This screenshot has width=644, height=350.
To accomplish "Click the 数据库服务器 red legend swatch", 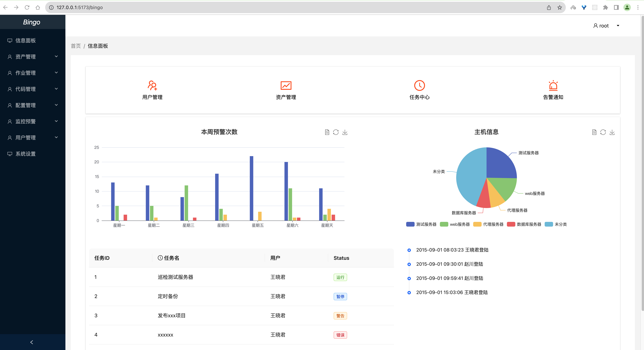I will [x=511, y=224].
